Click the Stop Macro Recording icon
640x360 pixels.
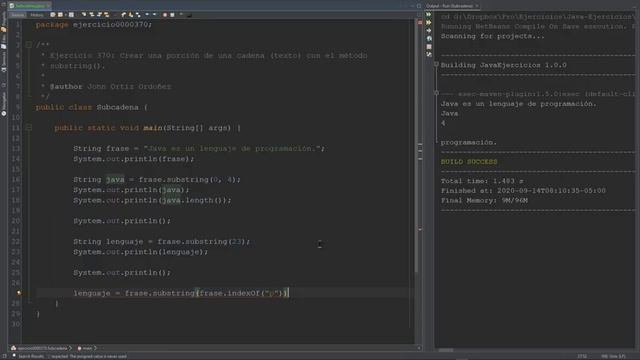click(172, 15)
